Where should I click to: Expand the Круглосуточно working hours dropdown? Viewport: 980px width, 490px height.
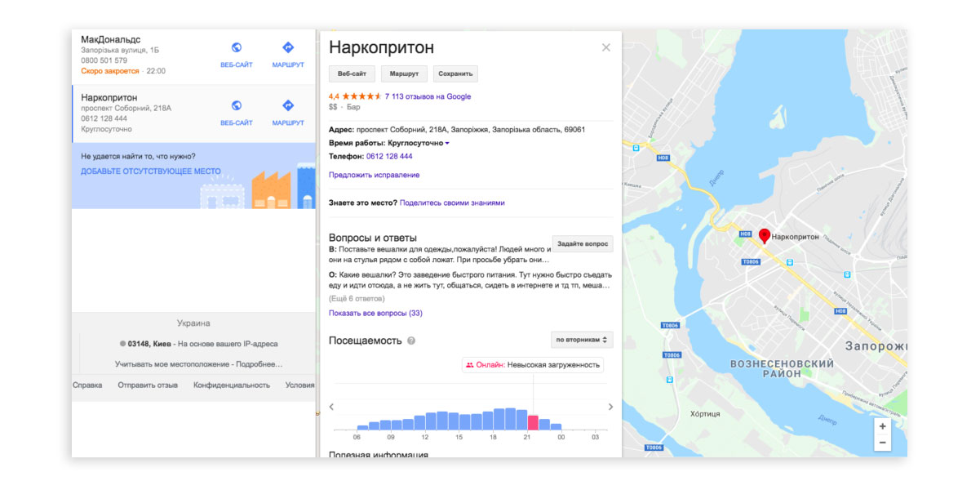447,143
